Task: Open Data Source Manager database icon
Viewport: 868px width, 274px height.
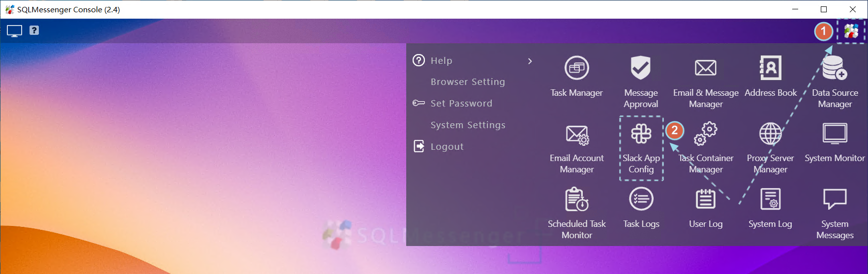Action: coord(835,68)
